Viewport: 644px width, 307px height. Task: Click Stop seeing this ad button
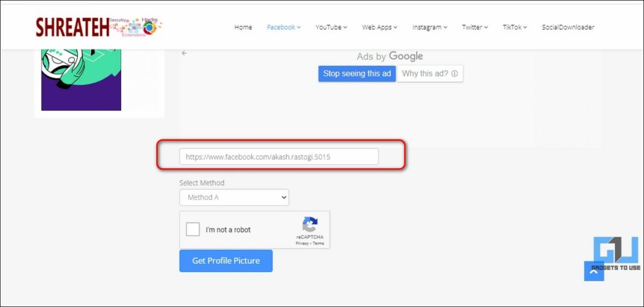tap(357, 74)
